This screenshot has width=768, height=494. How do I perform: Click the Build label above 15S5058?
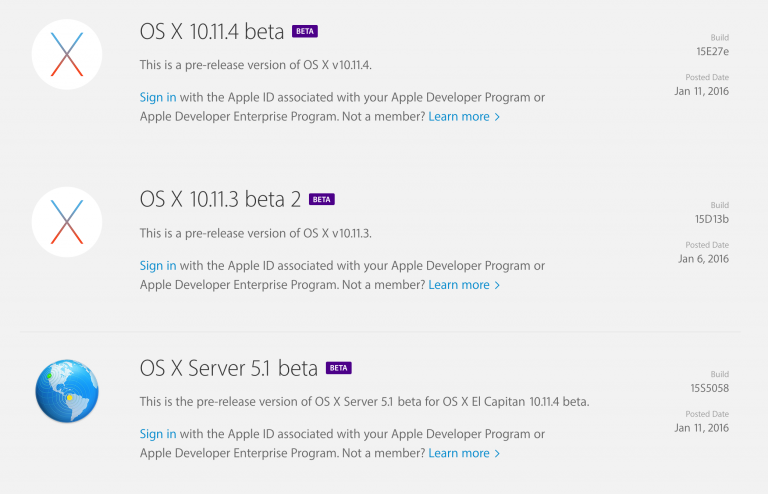pyautogui.click(x=720, y=374)
